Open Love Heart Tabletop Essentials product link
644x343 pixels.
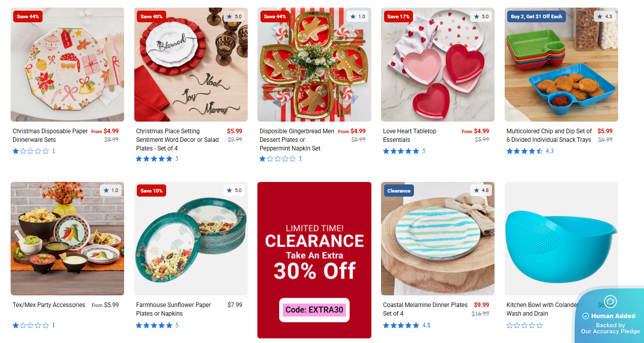[x=409, y=135]
